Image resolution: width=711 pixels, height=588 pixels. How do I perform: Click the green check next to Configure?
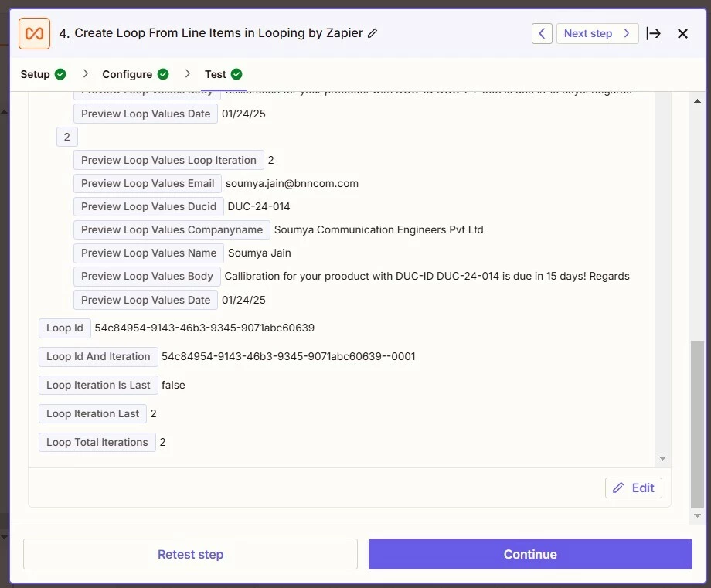click(163, 74)
